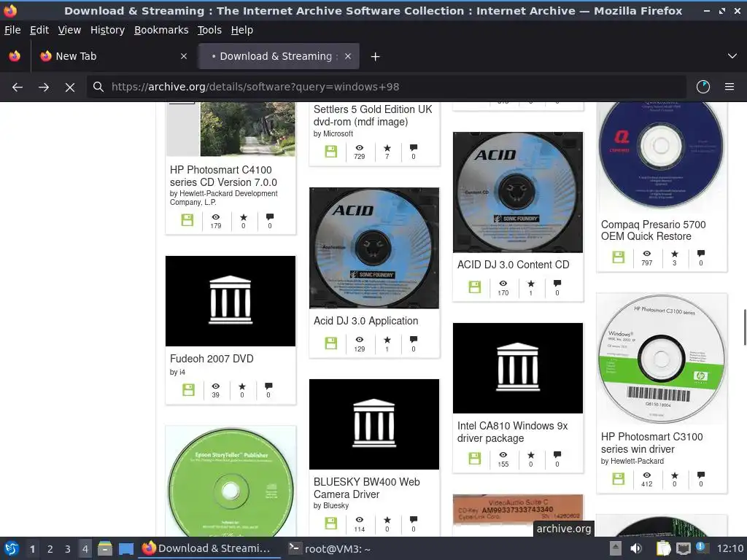Open the File menu

pos(12,30)
